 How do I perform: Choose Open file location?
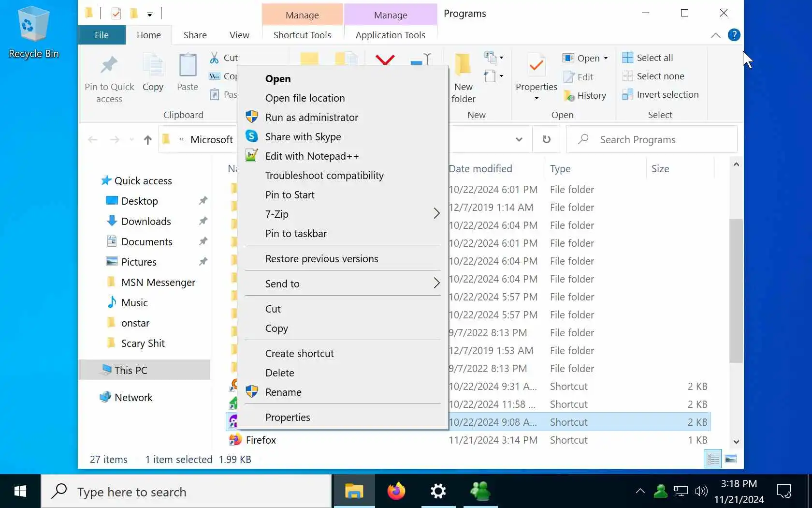(x=343, y=98)
